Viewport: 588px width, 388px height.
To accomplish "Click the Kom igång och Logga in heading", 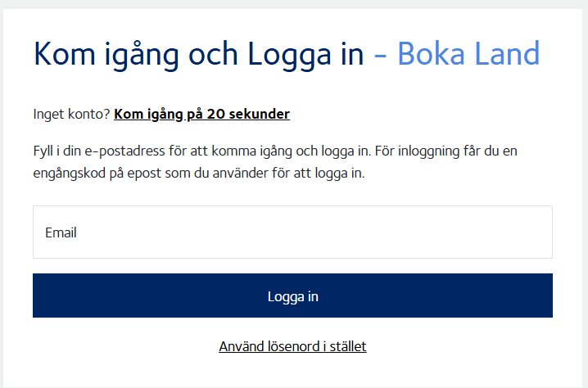I will point(198,54).
